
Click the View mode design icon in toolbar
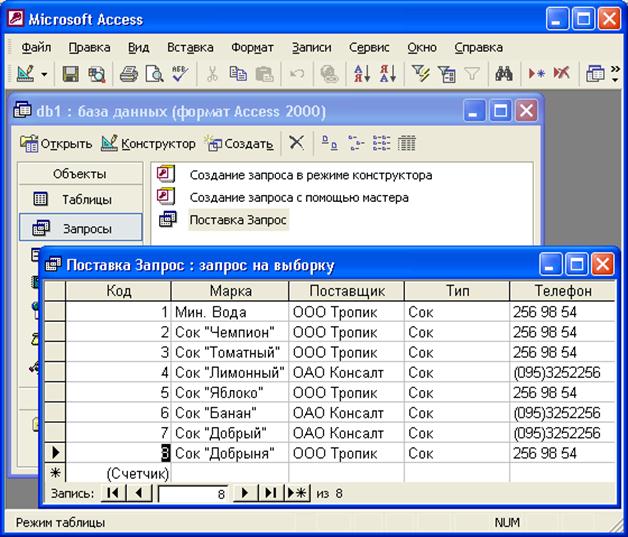point(26,74)
